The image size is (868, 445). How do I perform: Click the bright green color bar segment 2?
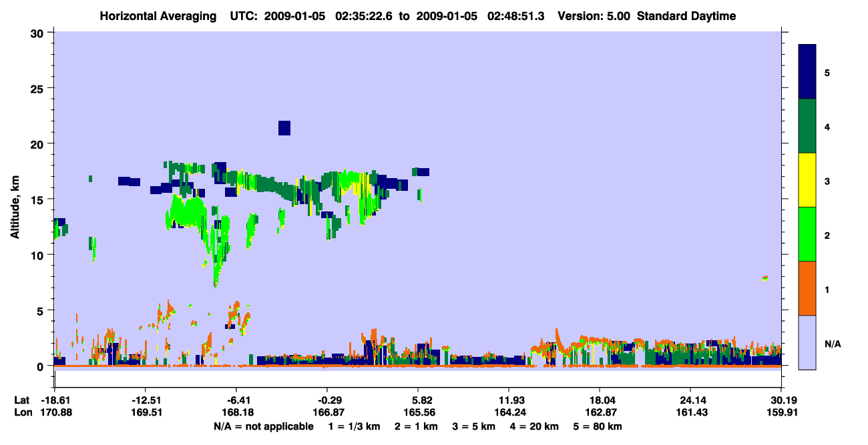click(x=807, y=234)
